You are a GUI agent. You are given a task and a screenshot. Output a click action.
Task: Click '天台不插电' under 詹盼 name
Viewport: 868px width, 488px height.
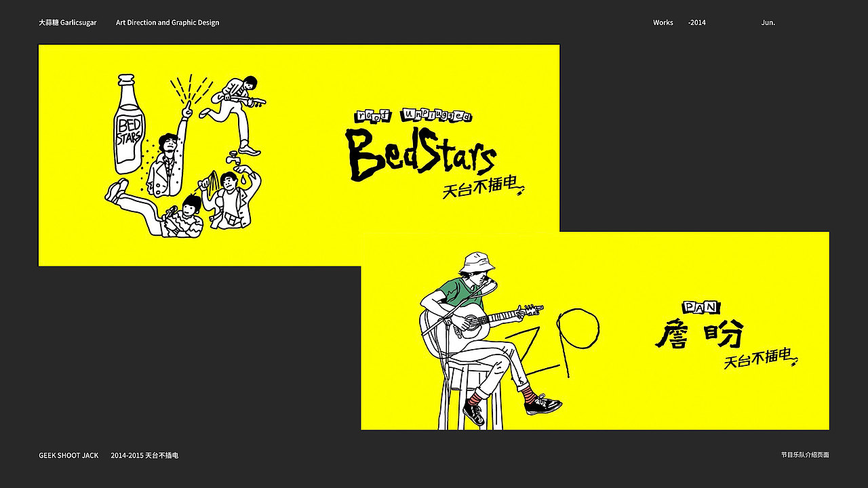(x=761, y=359)
